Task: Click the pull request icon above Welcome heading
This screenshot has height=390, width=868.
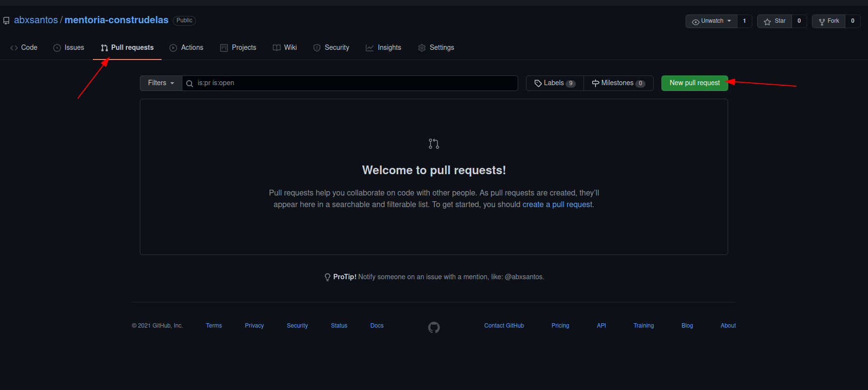Action: coord(434,144)
